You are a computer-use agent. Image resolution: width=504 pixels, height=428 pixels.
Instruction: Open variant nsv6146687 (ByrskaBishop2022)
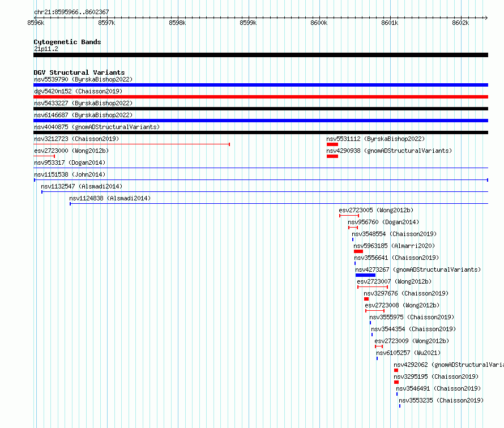click(x=83, y=115)
